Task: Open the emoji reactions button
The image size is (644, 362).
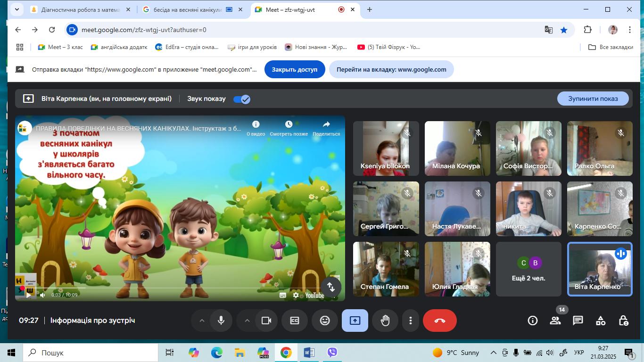Action: click(x=325, y=321)
